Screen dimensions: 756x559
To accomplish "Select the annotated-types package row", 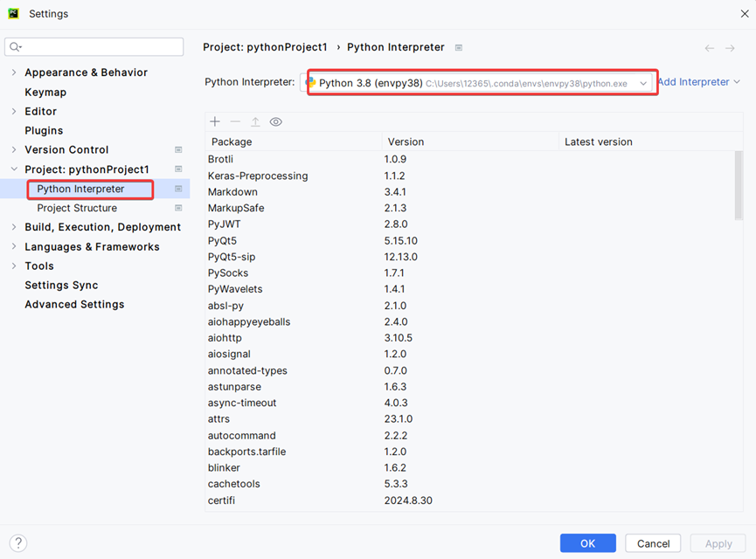I will click(469, 370).
